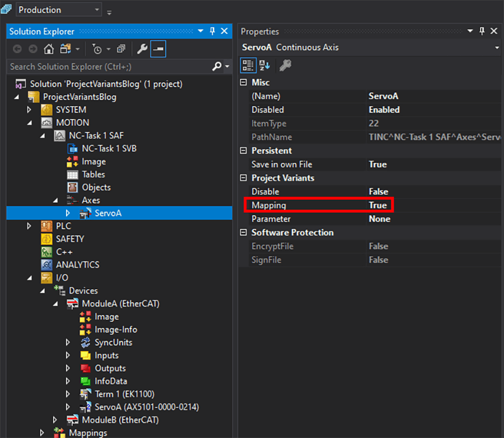Viewport: 504px width, 438px height.
Task: Click the PathName property value
Action: (x=435, y=137)
